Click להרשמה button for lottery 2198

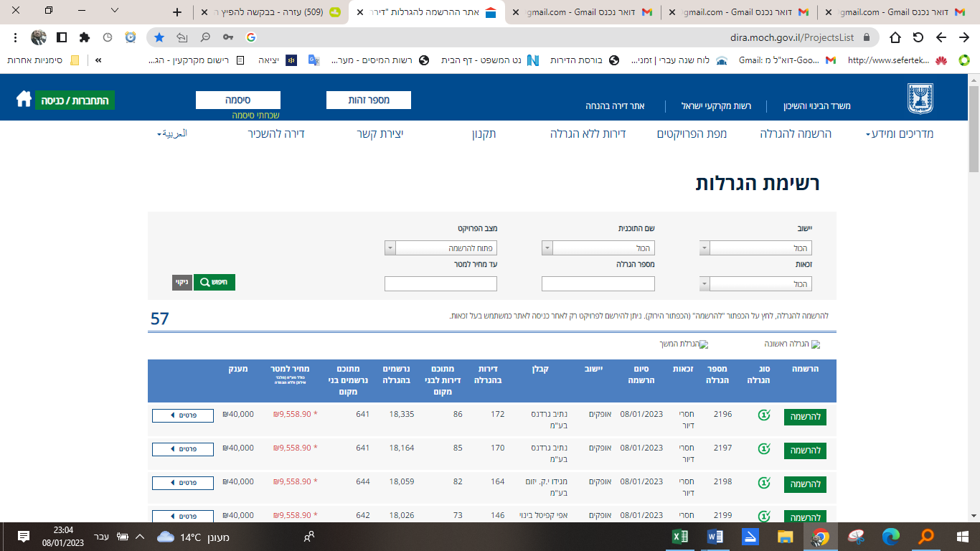805,484
